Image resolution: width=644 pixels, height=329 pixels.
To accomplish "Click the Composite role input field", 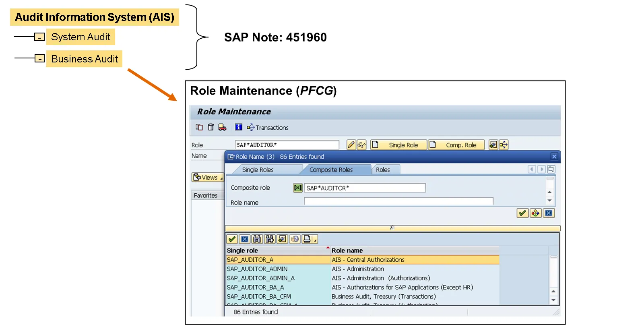I will [365, 188].
